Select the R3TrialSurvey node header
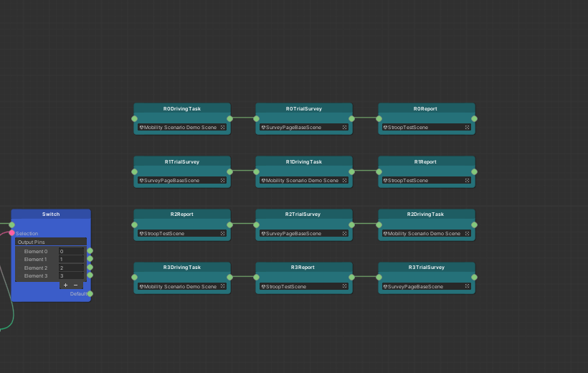 427,267
